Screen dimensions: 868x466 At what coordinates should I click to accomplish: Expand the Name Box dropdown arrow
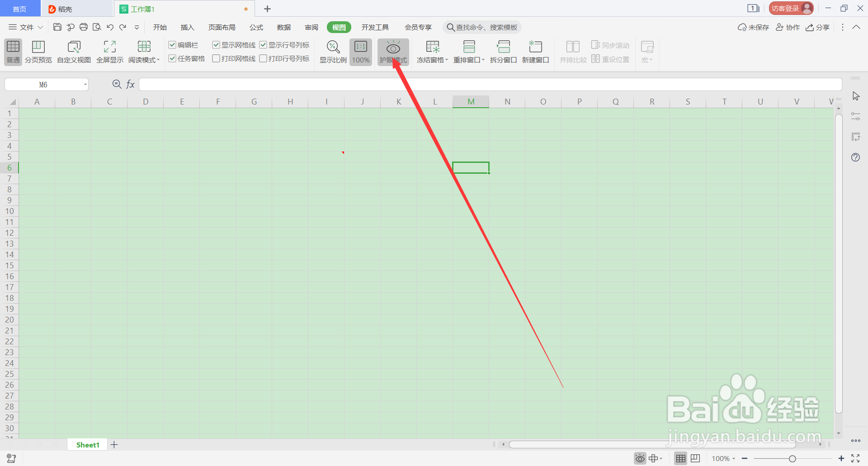point(85,85)
